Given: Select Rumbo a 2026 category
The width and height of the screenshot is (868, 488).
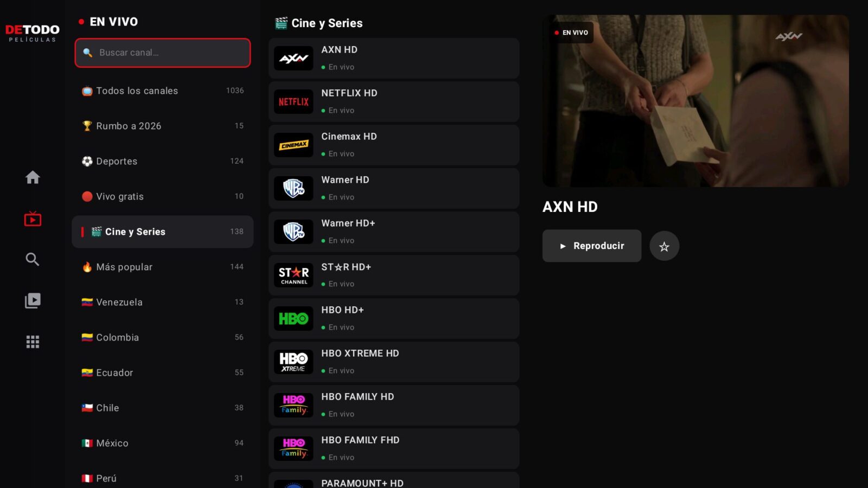Looking at the screenshot, I should click(163, 126).
